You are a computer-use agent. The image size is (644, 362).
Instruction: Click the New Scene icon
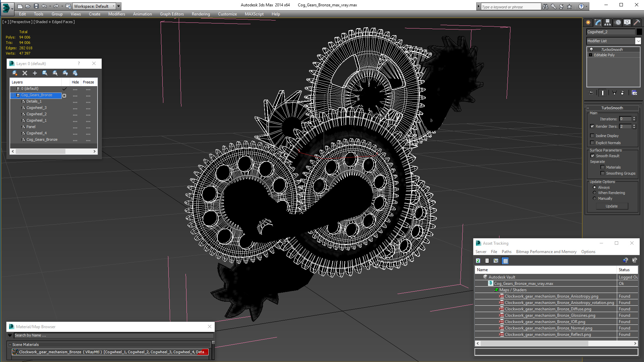[x=20, y=6]
